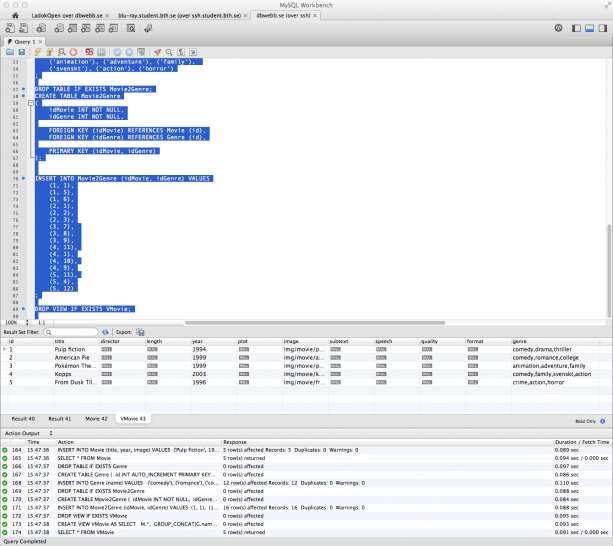Image resolution: width=613 pixels, height=546 pixels.
Task: Click the read-only info icon
Action: pos(602,421)
